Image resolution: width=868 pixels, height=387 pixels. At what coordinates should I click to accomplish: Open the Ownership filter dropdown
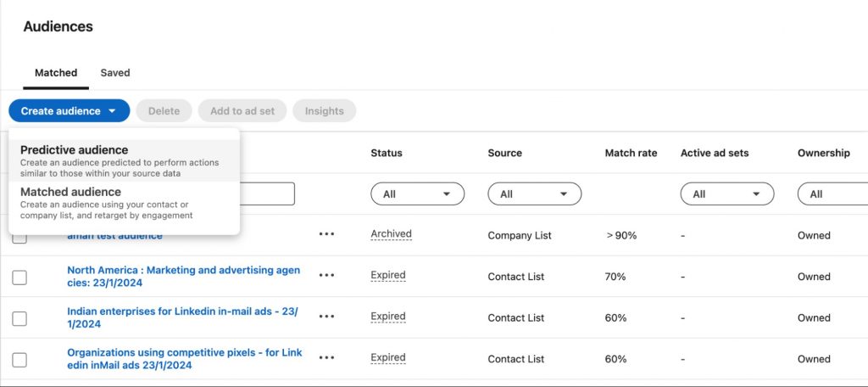pyautogui.click(x=832, y=194)
